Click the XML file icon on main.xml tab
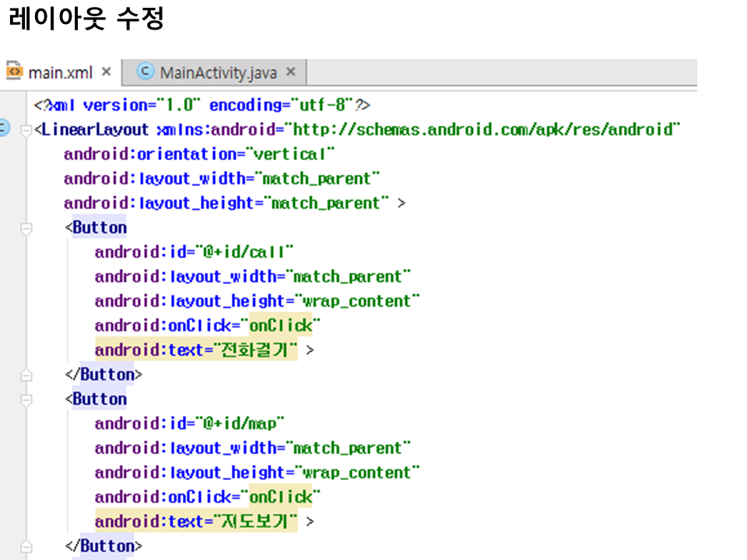 (x=14, y=72)
